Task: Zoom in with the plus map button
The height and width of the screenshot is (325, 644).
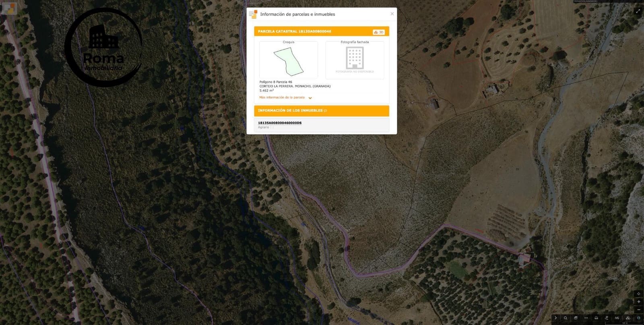Action: click(638, 302)
